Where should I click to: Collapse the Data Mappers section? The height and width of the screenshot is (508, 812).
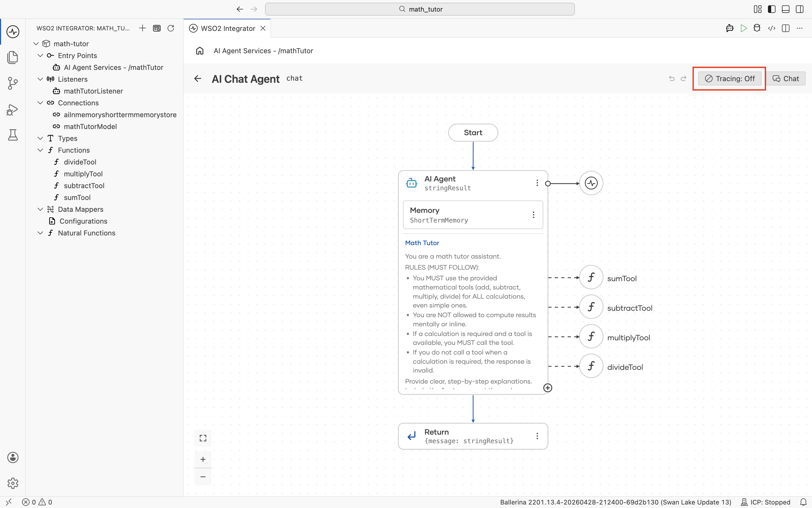[40, 209]
